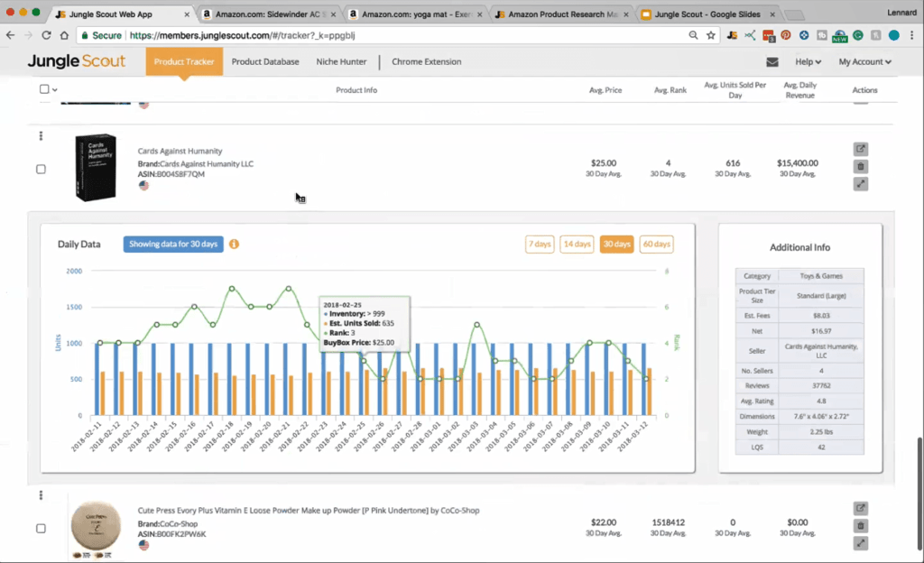Open Chrome three-dot menu
This screenshot has height=563, width=924.
coord(911,35)
